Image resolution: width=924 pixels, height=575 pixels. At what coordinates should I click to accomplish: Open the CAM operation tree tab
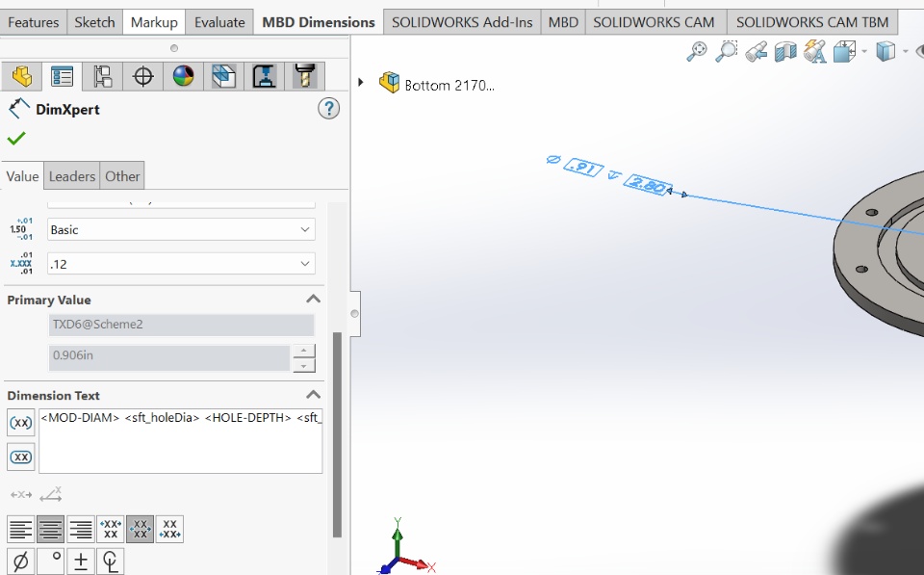tap(264, 77)
